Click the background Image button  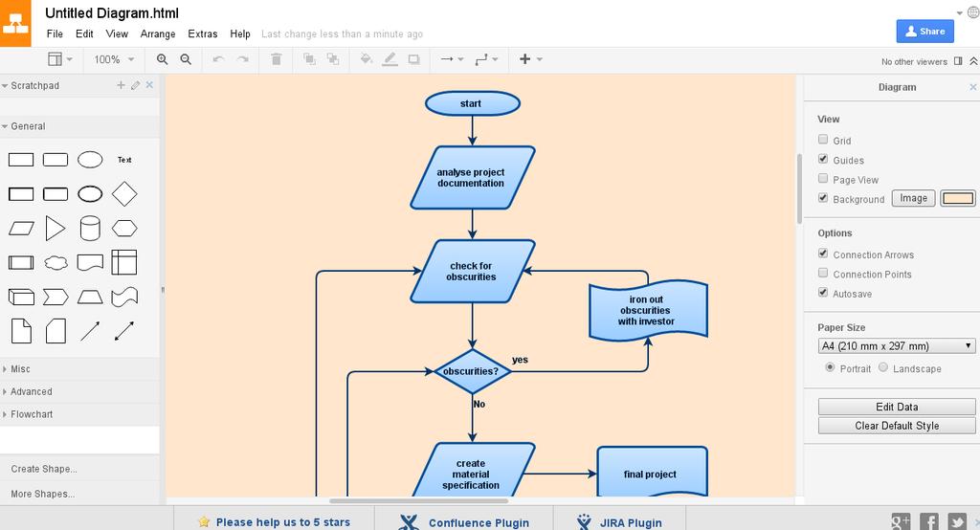(x=913, y=198)
